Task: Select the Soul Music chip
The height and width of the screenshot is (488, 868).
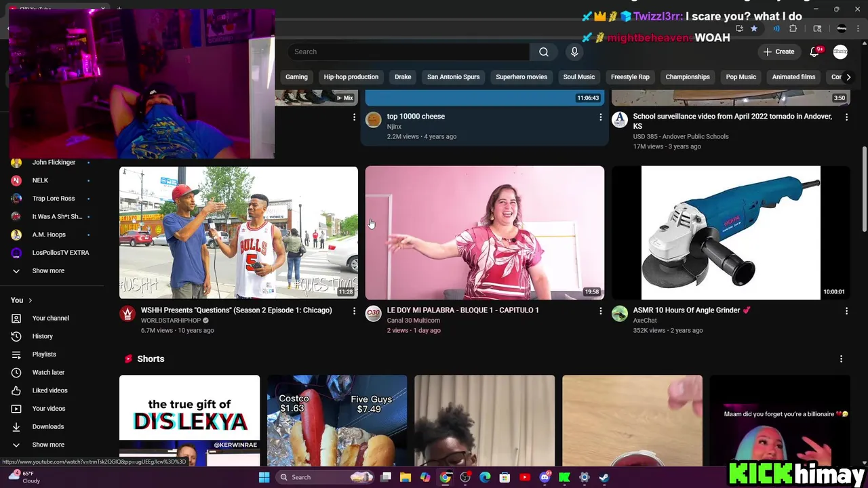Action: click(x=578, y=77)
